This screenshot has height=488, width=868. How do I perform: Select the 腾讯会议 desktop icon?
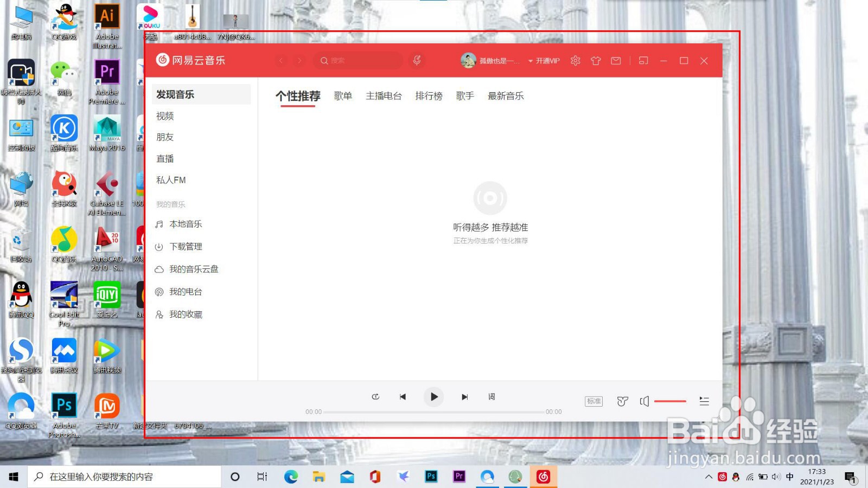pyautogui.click(x=64, y=356)
